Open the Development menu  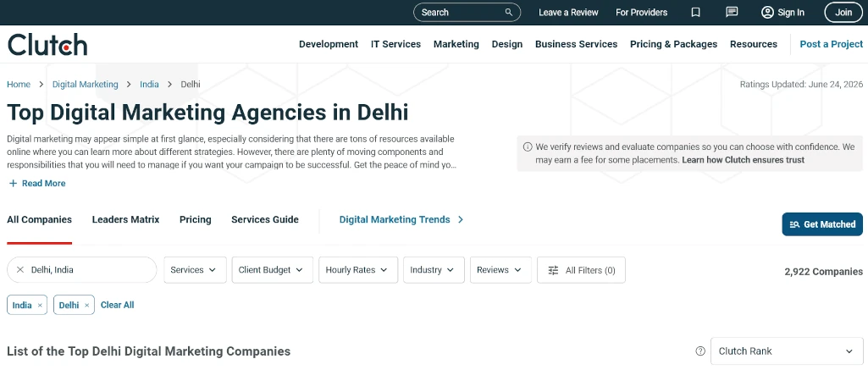tap(329, 44)
